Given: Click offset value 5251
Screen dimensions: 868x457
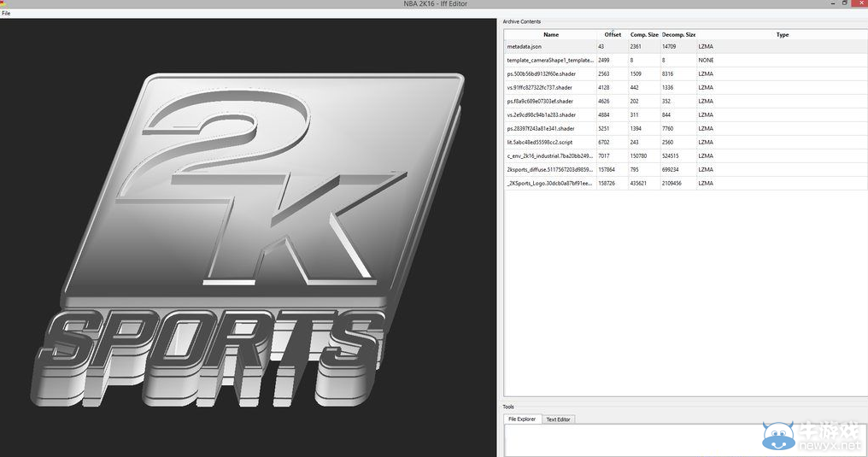Looking at the screenshot, I should click(604, 128).
